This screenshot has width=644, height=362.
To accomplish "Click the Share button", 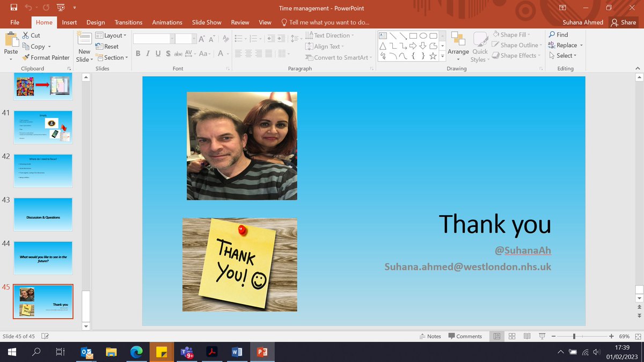I will click(624, 23).
